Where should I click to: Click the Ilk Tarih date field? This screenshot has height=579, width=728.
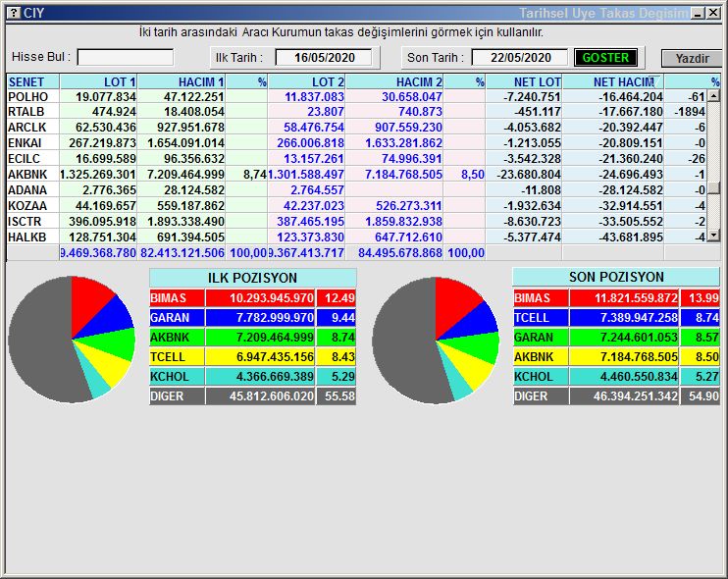click(324, 58)
